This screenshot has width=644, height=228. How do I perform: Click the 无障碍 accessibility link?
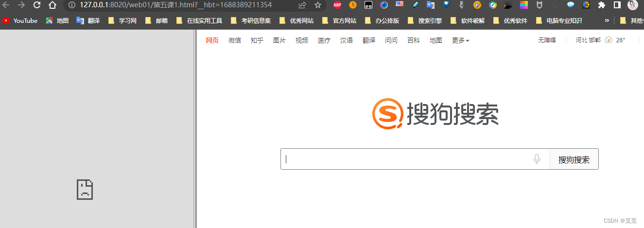(x=547, y=40)
